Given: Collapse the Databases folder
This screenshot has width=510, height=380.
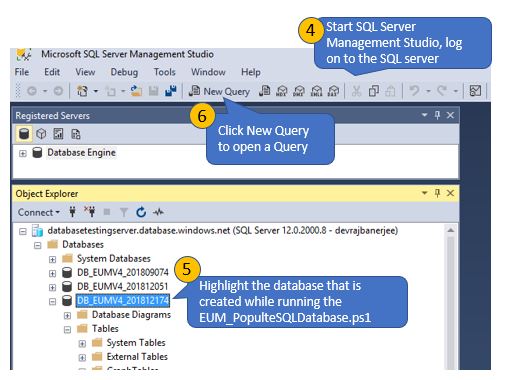Looking at the screenshot, I should (38, 246).
